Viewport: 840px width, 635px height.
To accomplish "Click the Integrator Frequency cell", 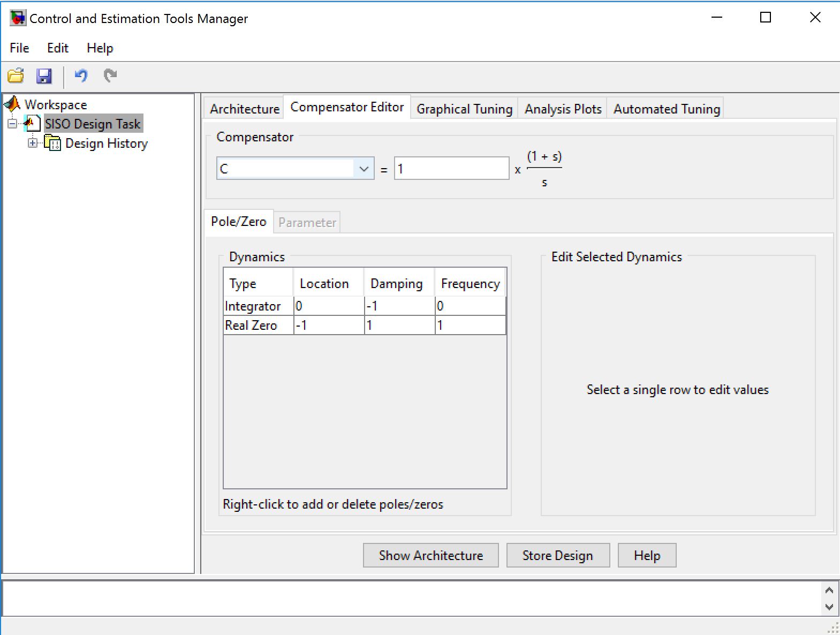I will 471,306.
